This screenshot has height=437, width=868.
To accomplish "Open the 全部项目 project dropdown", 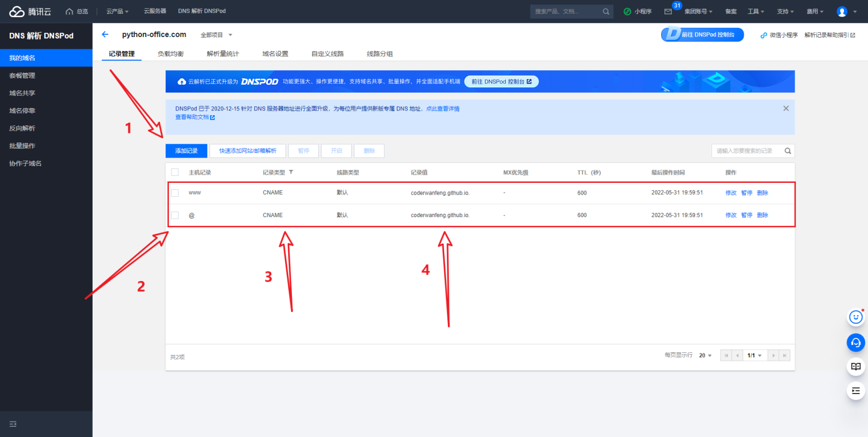I will point(216,35).
